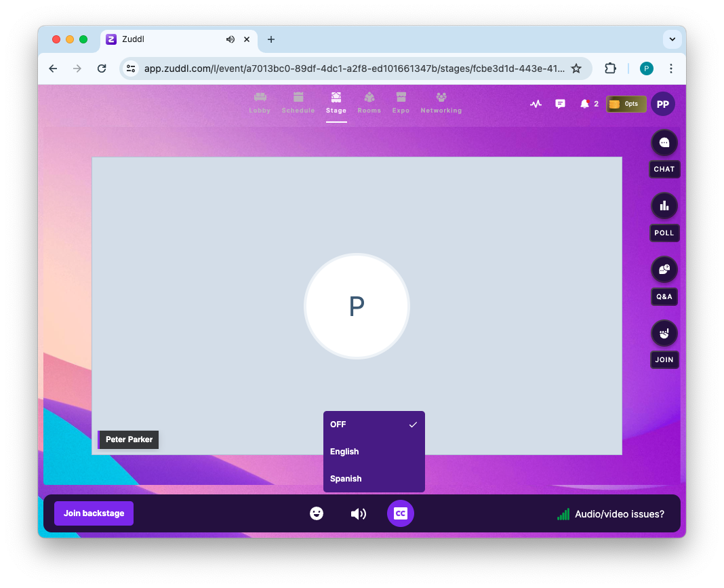724x588 pixels.
Task: Go back in the browser
Action: pyautogui.click(x=53, y=68)
